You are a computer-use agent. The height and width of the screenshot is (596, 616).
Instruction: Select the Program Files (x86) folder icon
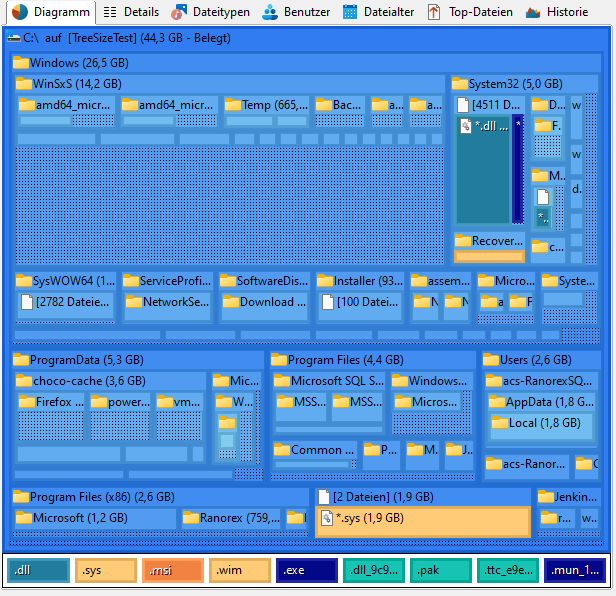(21, 497)
